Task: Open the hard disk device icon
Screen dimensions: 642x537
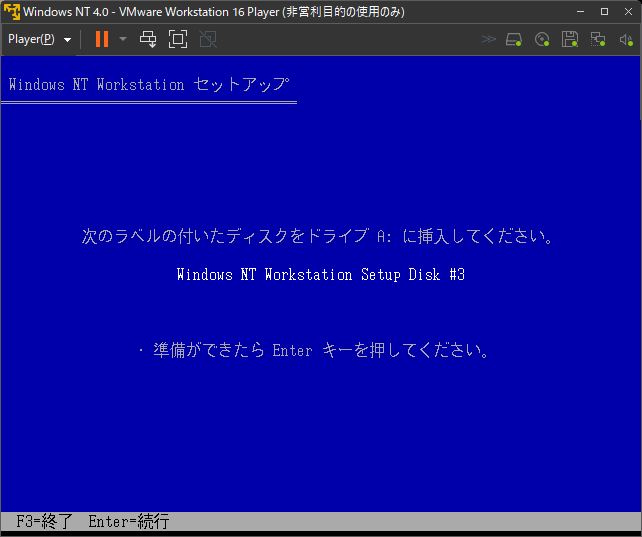Action: [x=514, y=40]
